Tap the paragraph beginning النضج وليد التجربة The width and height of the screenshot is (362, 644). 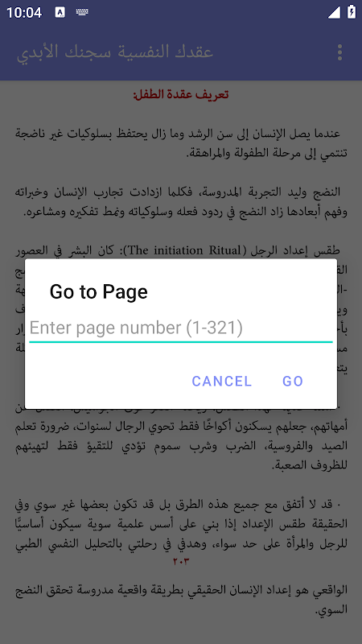pyautogui.click(x=181, y=202)
